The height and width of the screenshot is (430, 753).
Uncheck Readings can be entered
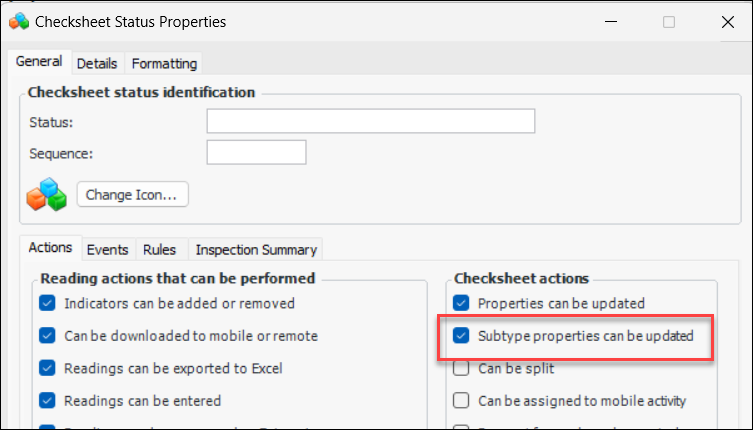click(x=47, y=401)
